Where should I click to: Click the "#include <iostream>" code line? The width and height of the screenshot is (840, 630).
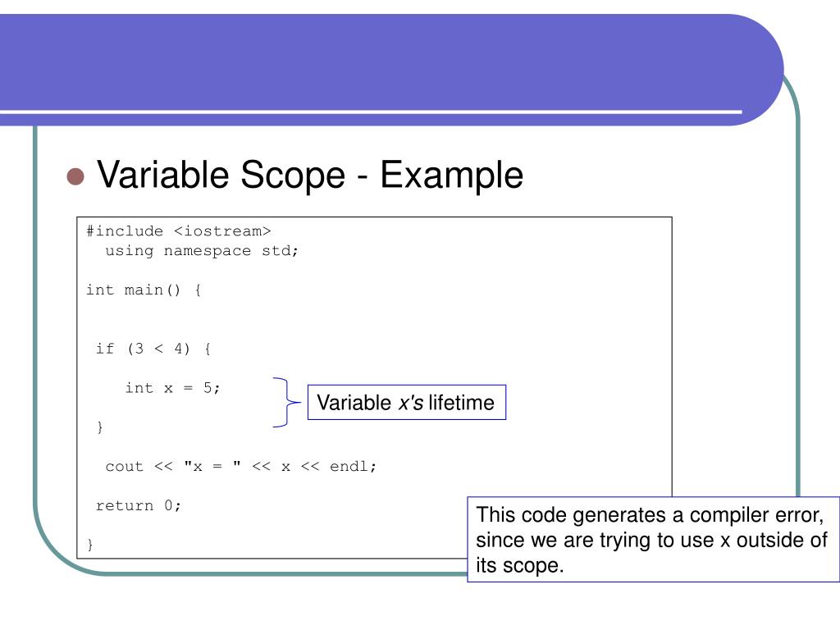pos(178,231)
